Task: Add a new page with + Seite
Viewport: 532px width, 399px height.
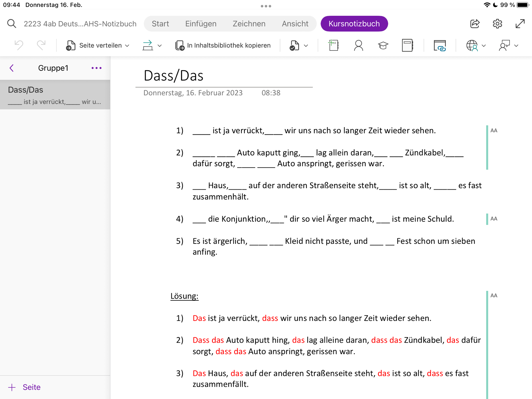Action: (24, 387)
